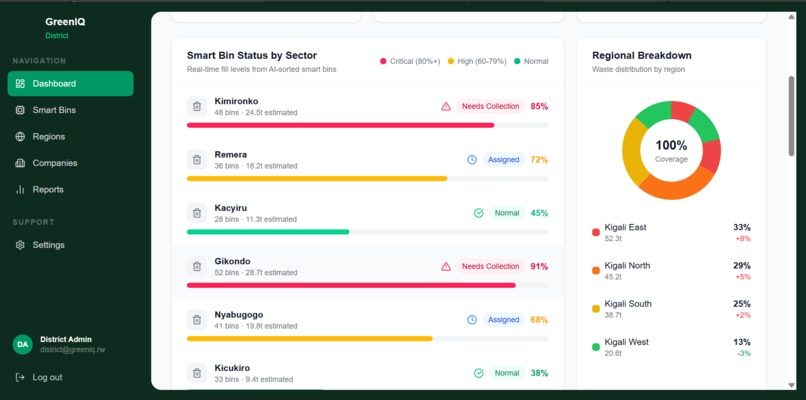Click the High (60-79%) legend dot
Viewport: 806px width, 400px height.
click(x=451, y=61)
